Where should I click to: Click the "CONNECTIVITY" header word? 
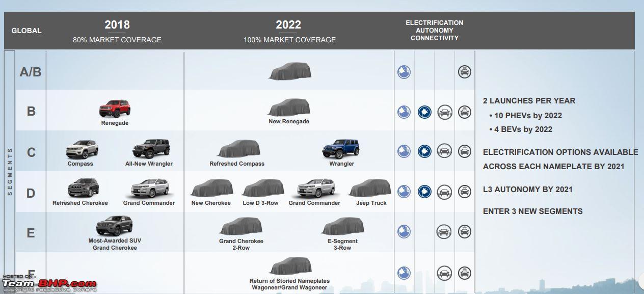[x=435, y=38]
